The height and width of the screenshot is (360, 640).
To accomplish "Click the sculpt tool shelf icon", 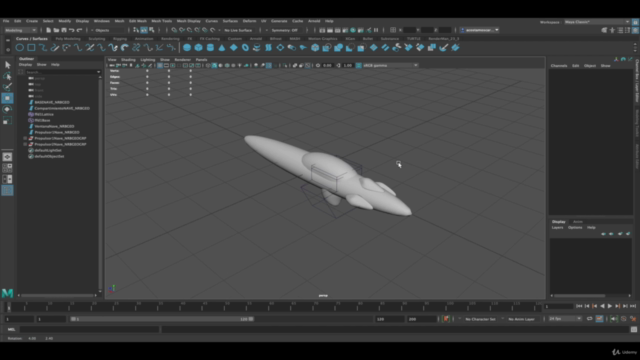I will pyautogui.click(x=443, y=48).
